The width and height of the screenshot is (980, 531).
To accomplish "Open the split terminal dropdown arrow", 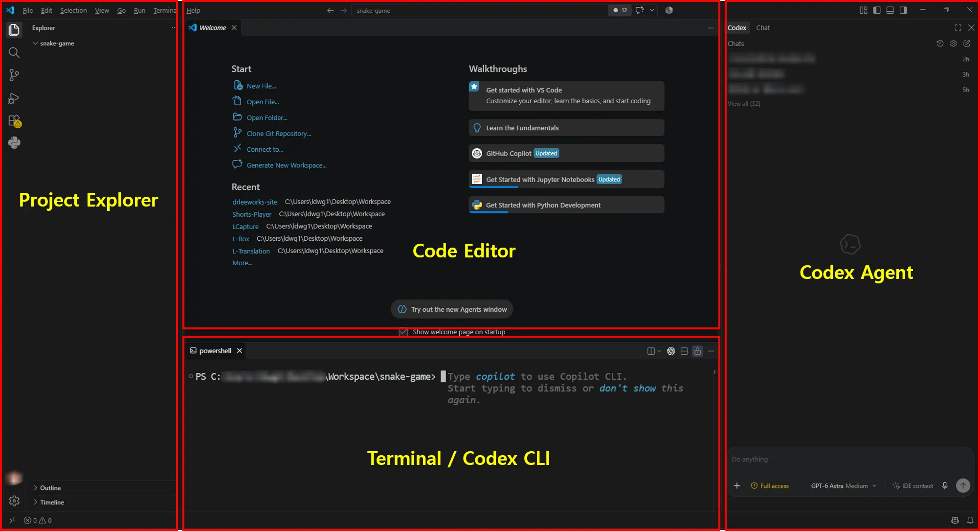I will pyautogui.click(x=659, y=351).
